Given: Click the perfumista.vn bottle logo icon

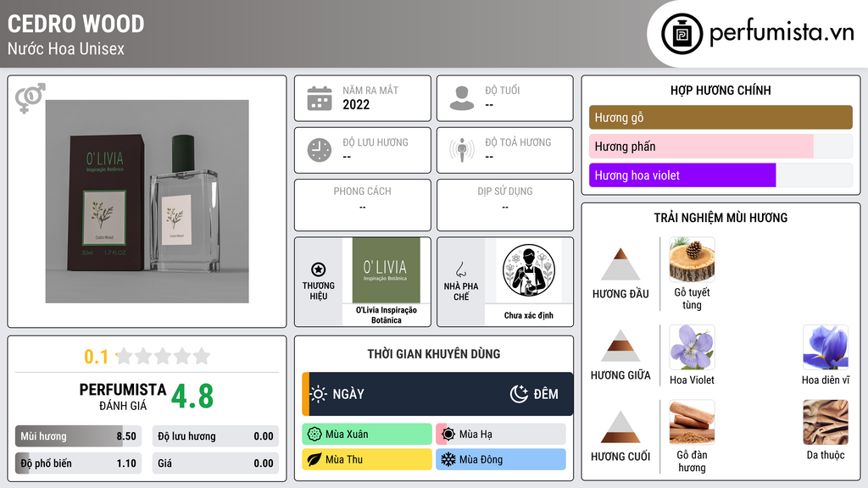Looking at the screenshot, I should (682, 34).
